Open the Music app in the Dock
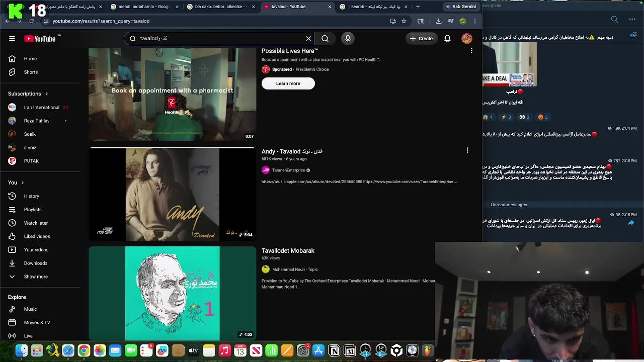 (x=224, y=350)
